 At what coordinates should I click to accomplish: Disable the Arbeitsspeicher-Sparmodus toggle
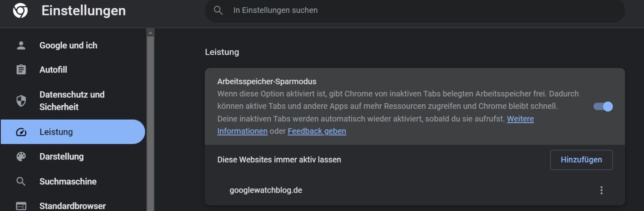(603, 106)
